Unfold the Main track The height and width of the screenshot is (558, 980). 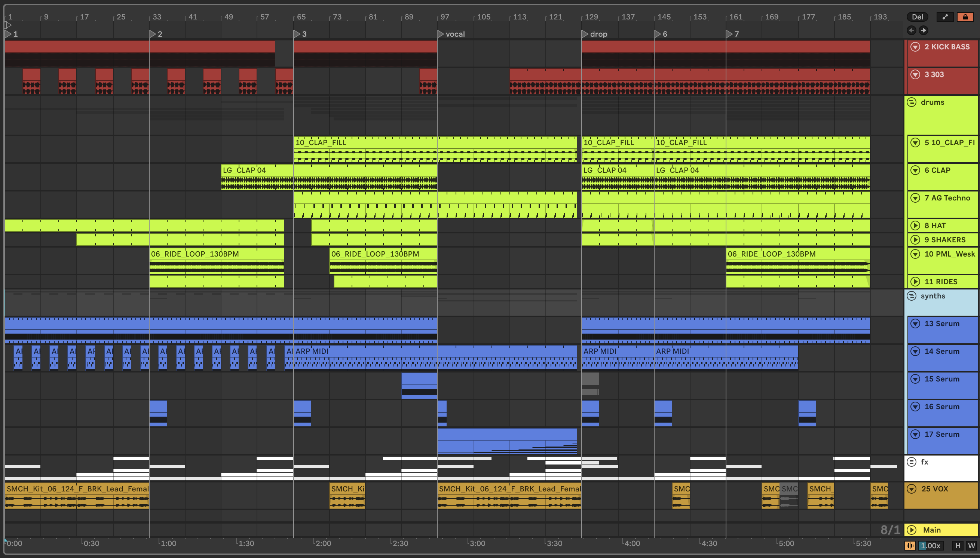[912, 530]
